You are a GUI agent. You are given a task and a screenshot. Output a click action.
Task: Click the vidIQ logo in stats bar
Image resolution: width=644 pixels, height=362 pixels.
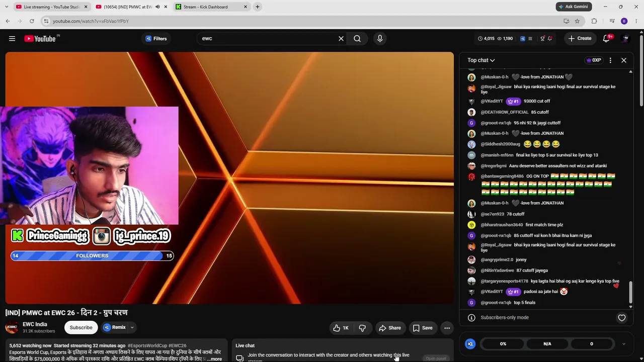click(x=470, y=344)
